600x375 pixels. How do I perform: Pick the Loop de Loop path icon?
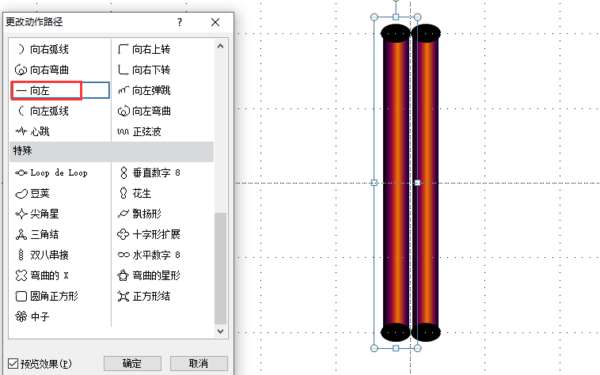point(21,173)
